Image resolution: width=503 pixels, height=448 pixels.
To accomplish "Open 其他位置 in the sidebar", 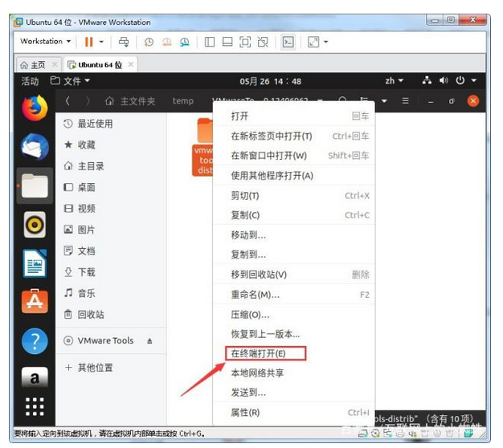I will pos(111,367).
